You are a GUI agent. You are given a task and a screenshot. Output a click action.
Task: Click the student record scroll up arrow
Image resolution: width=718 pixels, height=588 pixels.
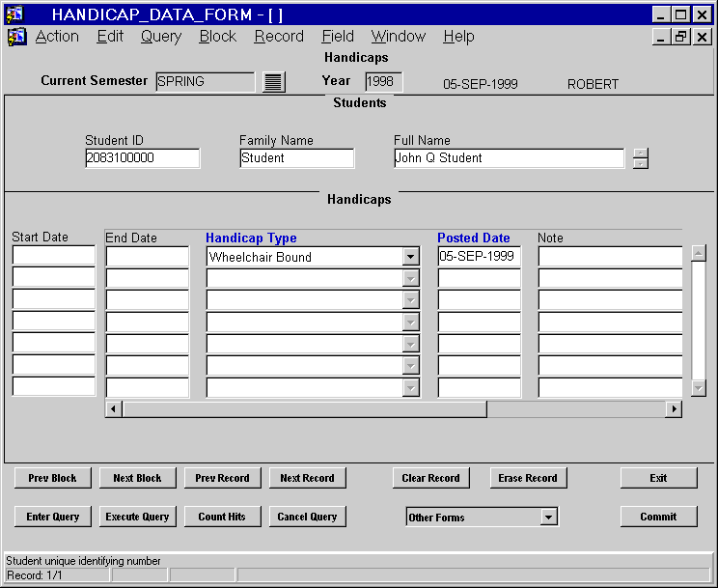(641, 154)
